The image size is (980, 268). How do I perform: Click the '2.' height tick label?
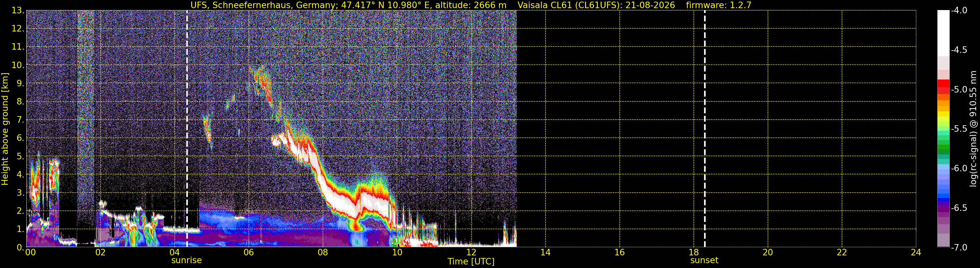(x=20, y=211)
